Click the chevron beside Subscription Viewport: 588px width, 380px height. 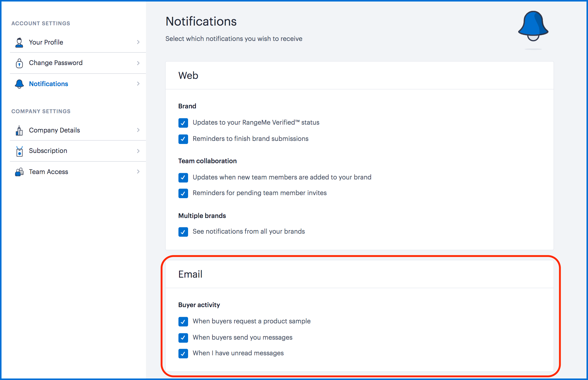coord(138,151)
